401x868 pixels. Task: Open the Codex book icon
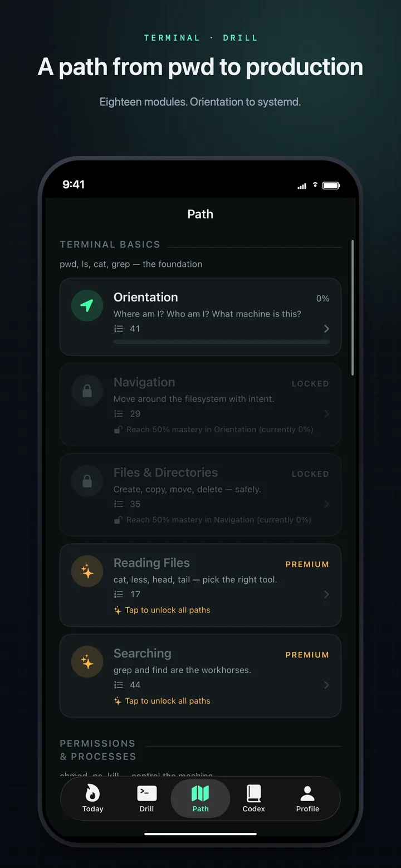click(x=253, y=793)
